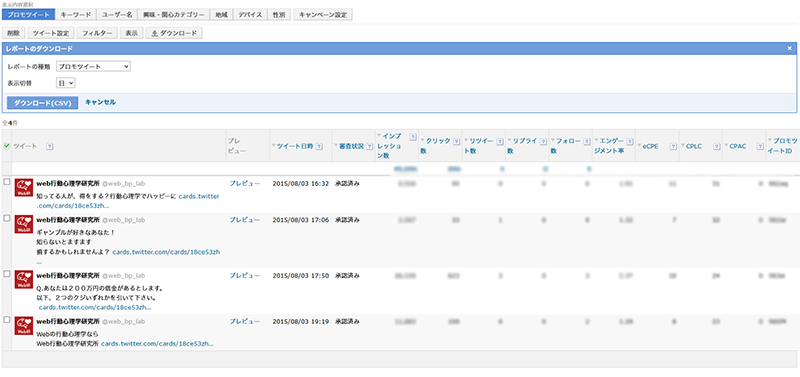
Task: Switch to the 性別 tab
Action: pos(279,15)
